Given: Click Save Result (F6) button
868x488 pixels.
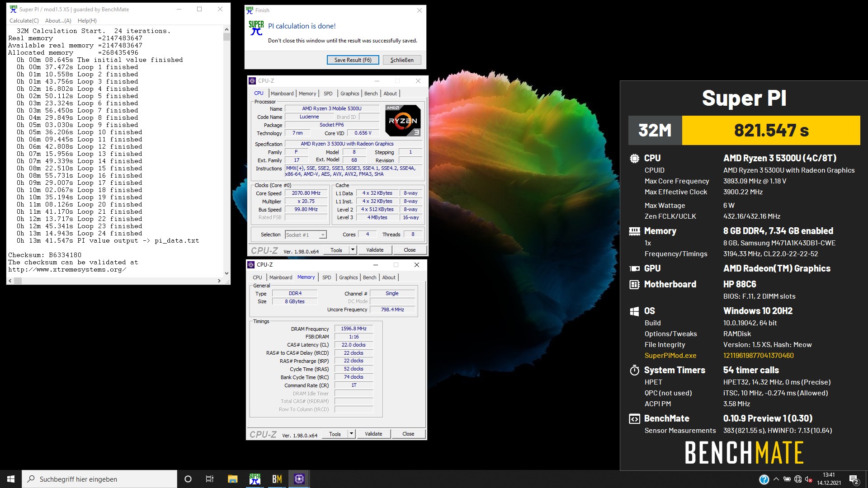Looking at the screenshot, I should (x=353, y=60).
